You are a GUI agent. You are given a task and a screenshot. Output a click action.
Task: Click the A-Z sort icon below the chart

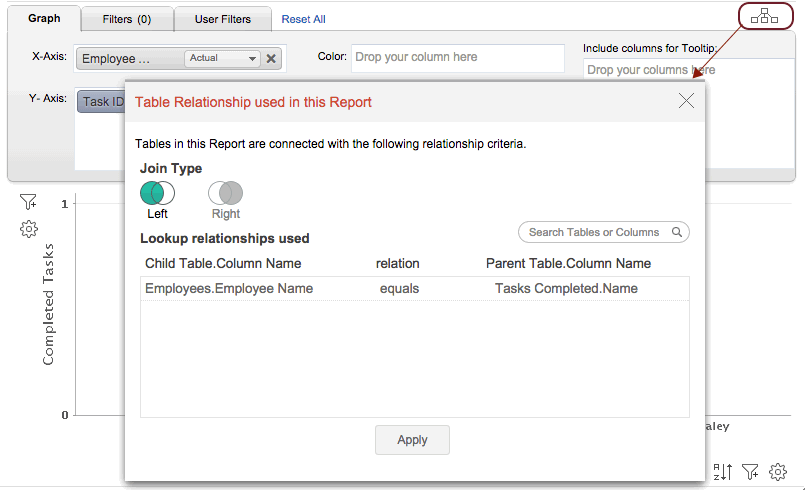(x=725, y=470)
